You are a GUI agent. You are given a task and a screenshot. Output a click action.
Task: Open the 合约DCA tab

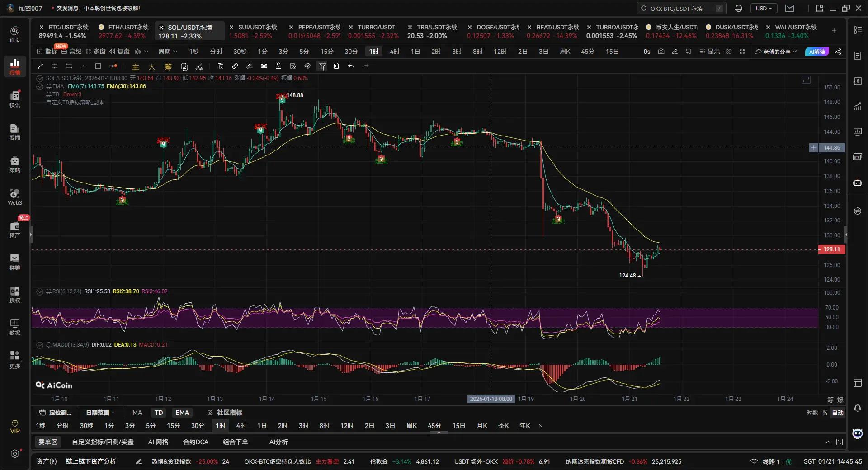(x=195, y=442)
